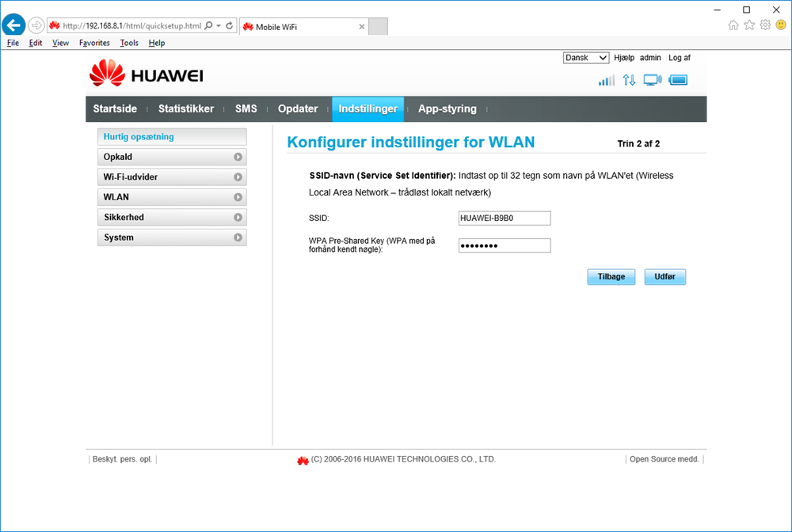Screen dimensions: 792x532
Task: Click the browser address bar URL
Action: coord(131,26)
